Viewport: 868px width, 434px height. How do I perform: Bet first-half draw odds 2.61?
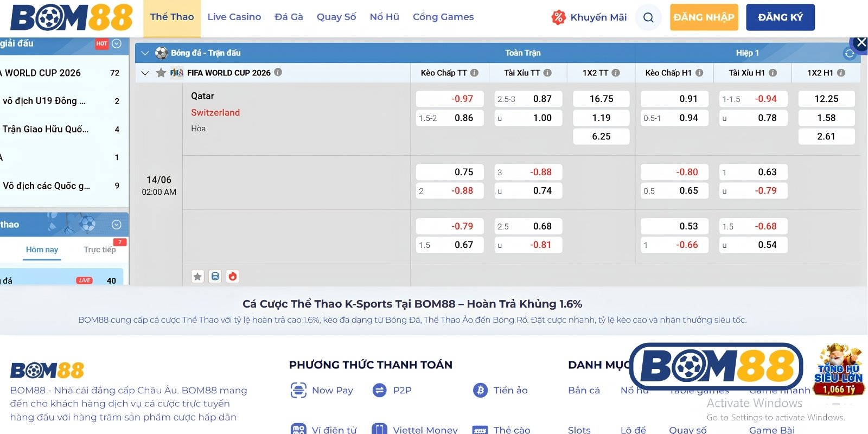[826, 136]
